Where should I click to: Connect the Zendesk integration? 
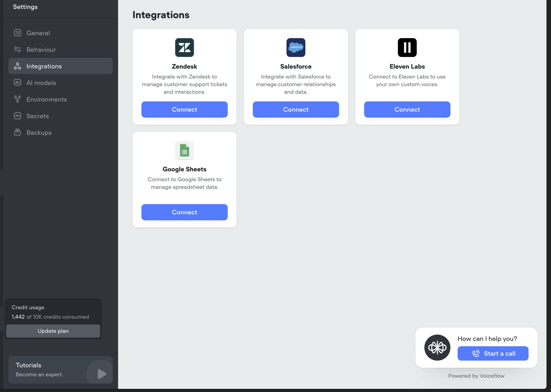[x=184, y=109]
